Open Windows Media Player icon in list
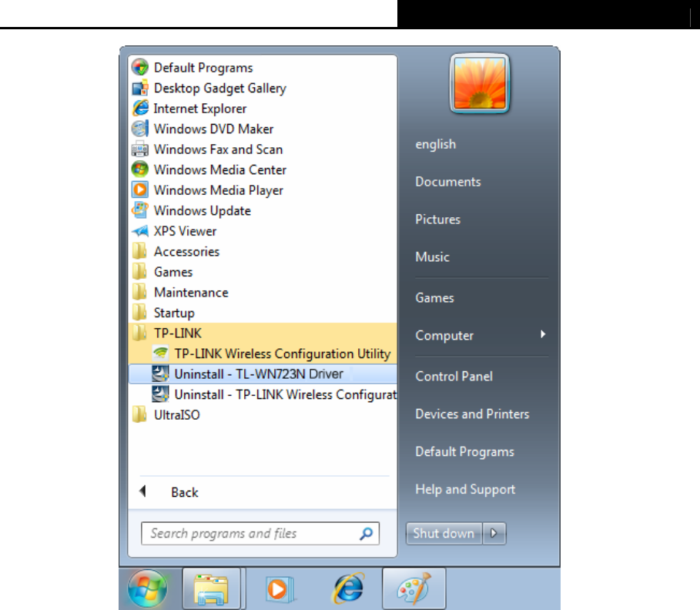 (x=139, y=190)
